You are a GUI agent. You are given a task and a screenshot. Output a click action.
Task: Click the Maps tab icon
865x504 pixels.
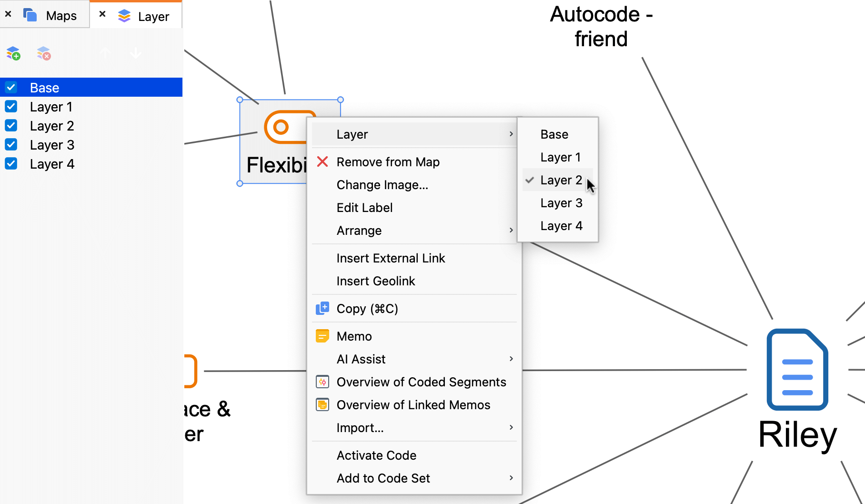point(30,15)
